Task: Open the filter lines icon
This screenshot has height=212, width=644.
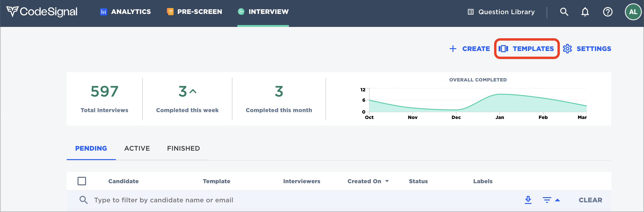Action: click(x=547, y=200)
